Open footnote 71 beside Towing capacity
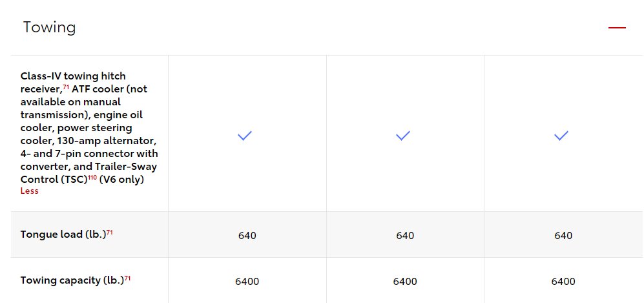Viewport: 644px width, 303px height. 127,278
